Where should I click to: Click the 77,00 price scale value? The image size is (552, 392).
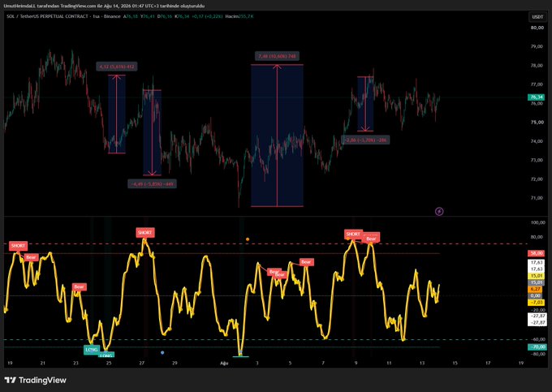(x=537, y=84)
